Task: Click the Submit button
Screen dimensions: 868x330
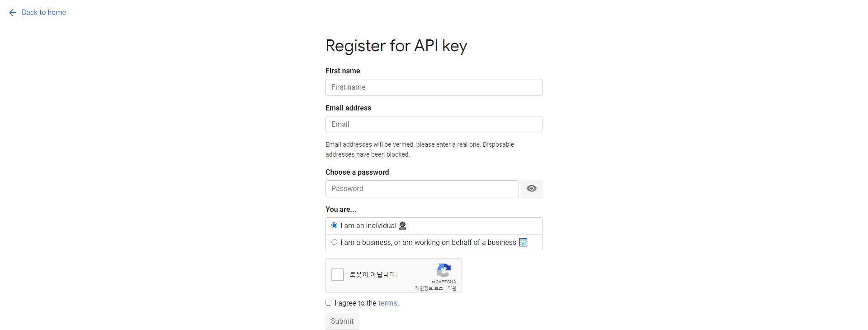Action: [x=342, y=321]
